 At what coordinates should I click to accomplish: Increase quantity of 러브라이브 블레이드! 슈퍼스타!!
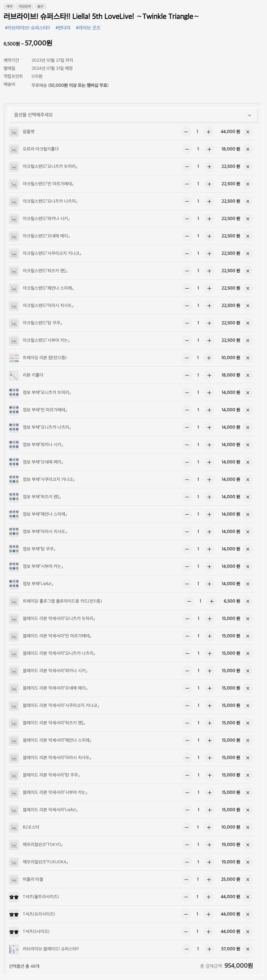point(209,949)
